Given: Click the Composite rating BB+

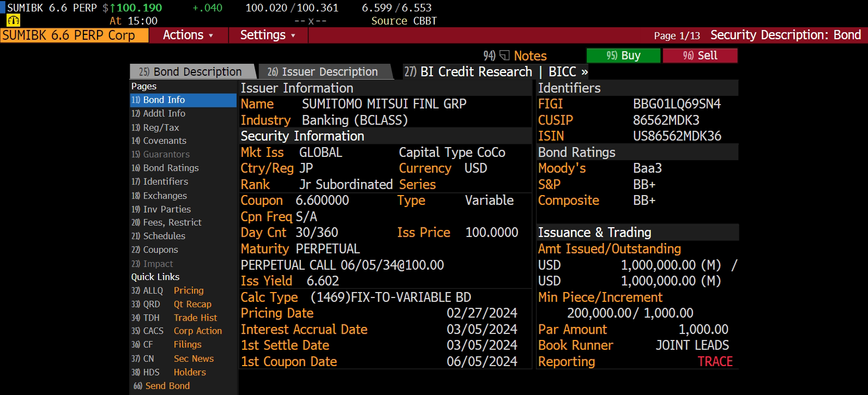Looking at the screenshot, I should [x=644, y=200].
